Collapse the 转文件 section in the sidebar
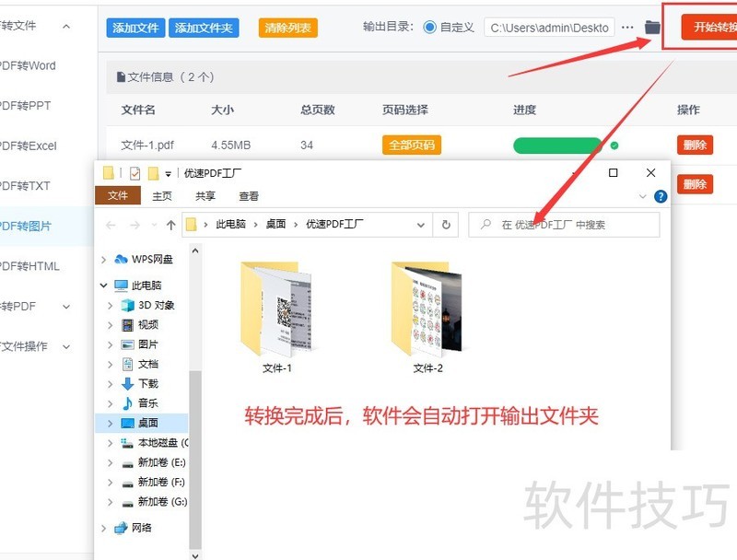737x560 pixels. coord(64,27)
